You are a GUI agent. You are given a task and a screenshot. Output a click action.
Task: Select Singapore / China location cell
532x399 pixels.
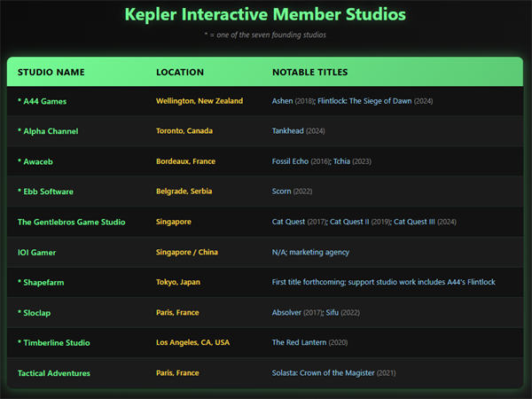click(x=187, y=252)
